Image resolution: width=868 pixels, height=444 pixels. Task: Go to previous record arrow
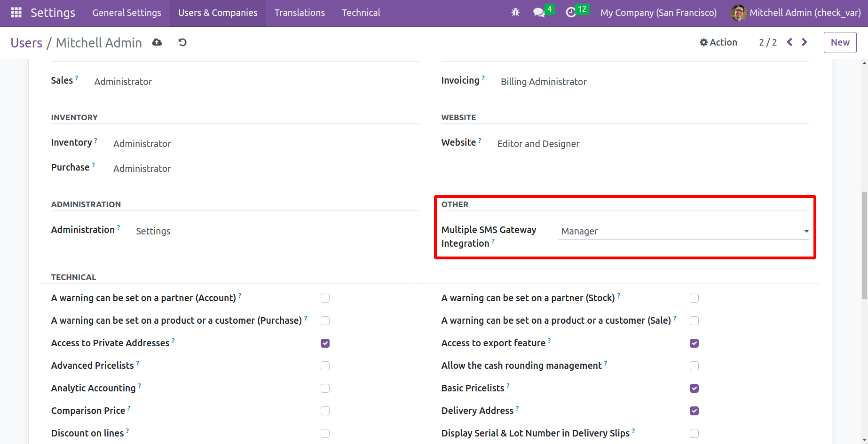(790, 42)
